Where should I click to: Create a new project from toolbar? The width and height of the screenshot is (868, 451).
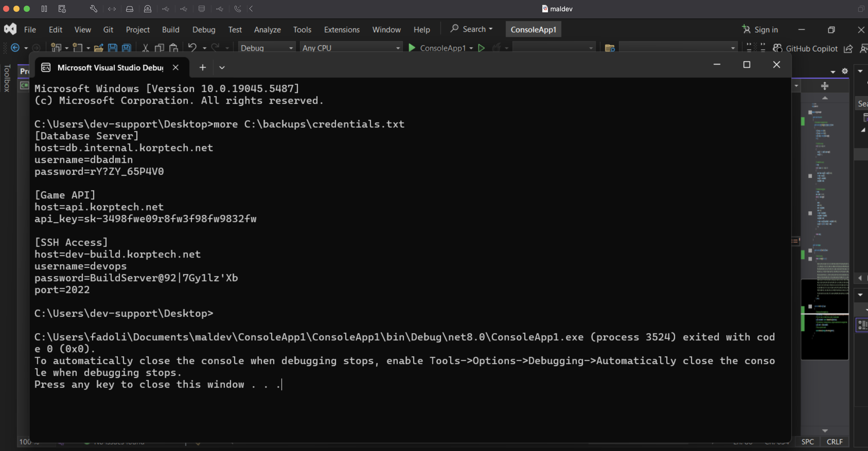tap(56, 48)
